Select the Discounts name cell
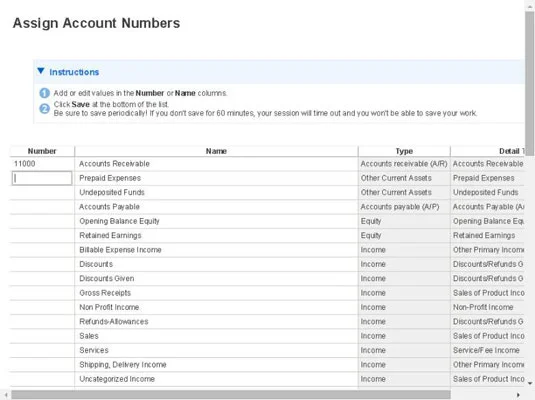Viewport: 535px width, 400px height. pos(216,264)
